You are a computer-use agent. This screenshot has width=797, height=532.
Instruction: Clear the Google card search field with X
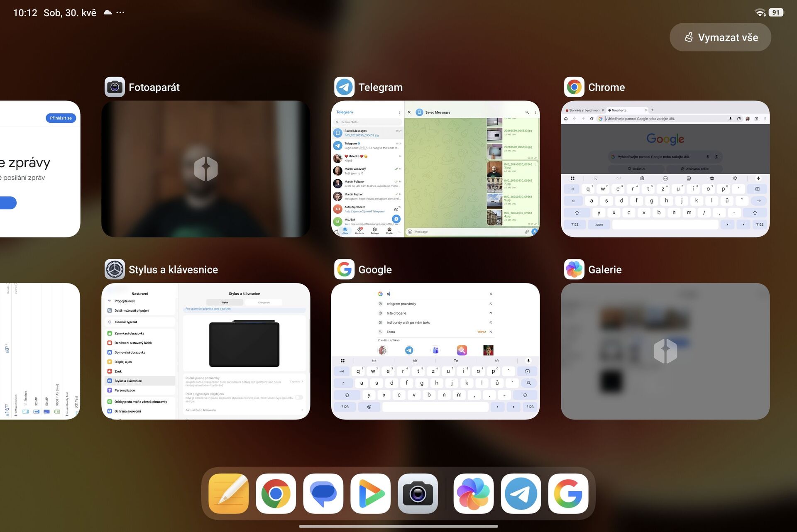click(491, 294)
